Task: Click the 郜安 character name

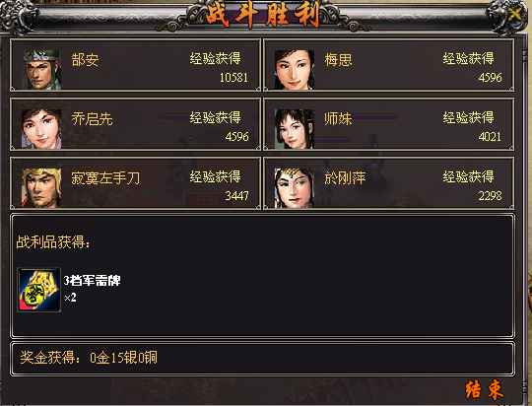Action: (x=85, y=60)
